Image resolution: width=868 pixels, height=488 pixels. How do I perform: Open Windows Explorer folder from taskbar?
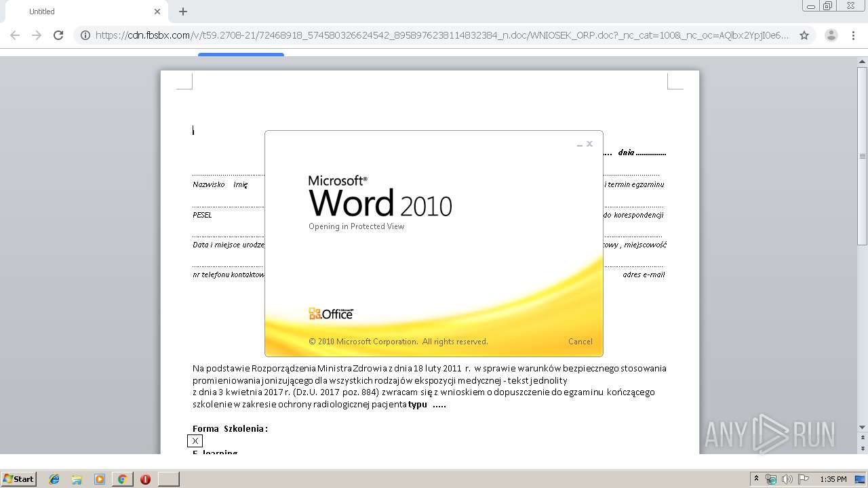[x=77, y=479]
